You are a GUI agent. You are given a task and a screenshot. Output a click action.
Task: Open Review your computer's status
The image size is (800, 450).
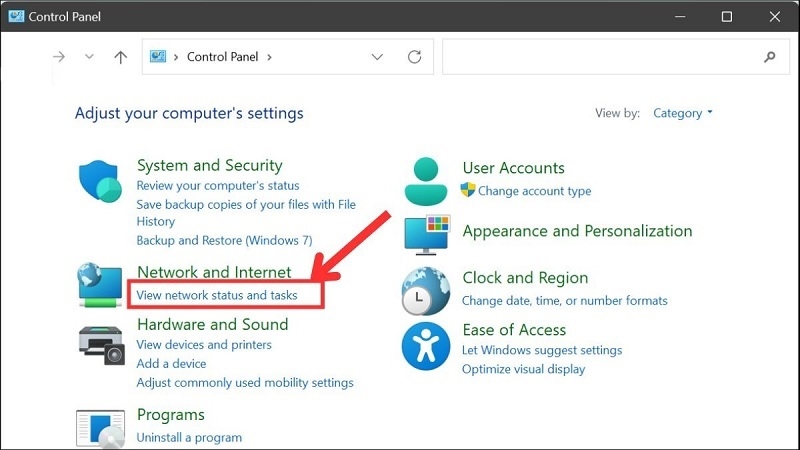click(218, 186)
